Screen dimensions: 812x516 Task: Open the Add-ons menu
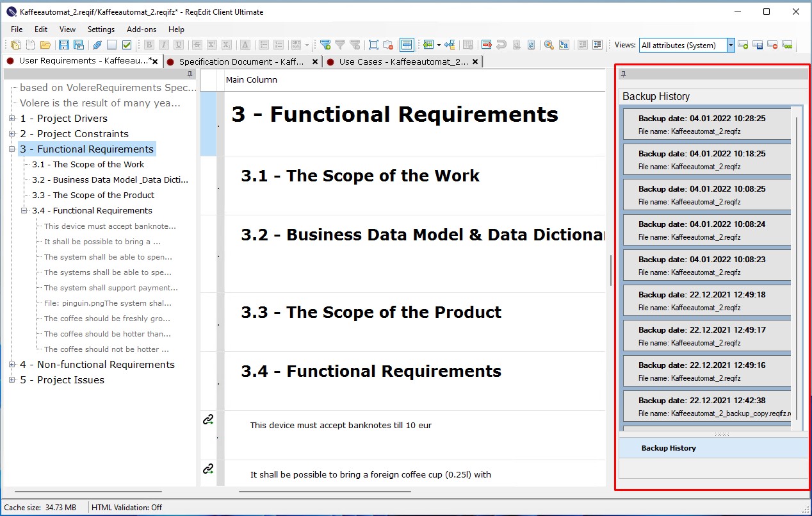tap(142, 29)
